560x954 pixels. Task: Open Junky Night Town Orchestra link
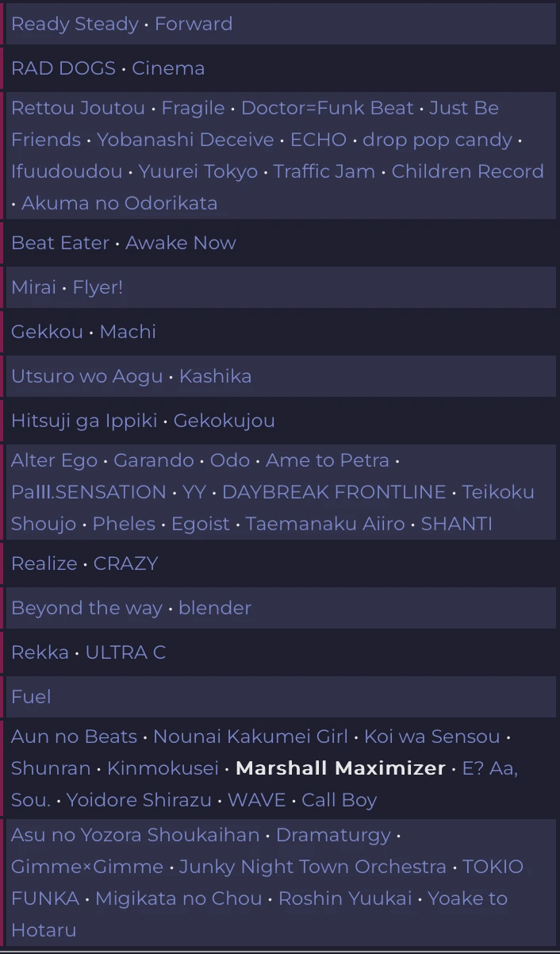pos(313,867)
